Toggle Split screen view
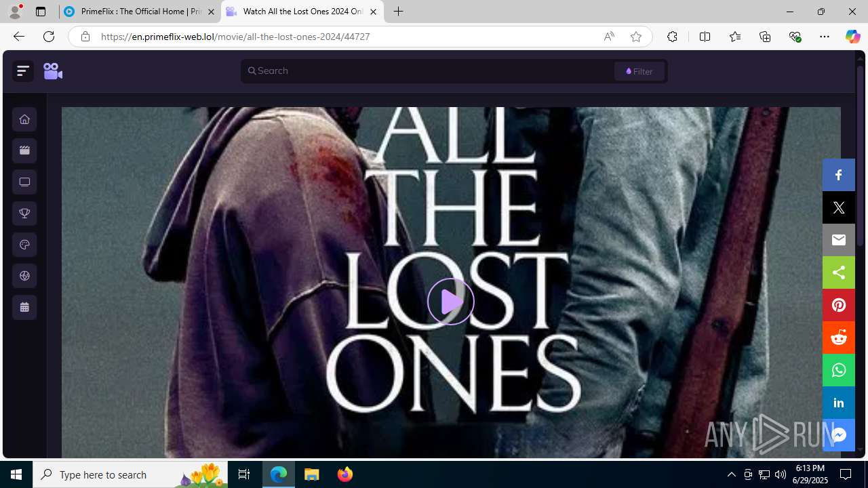 click(705, 37)
